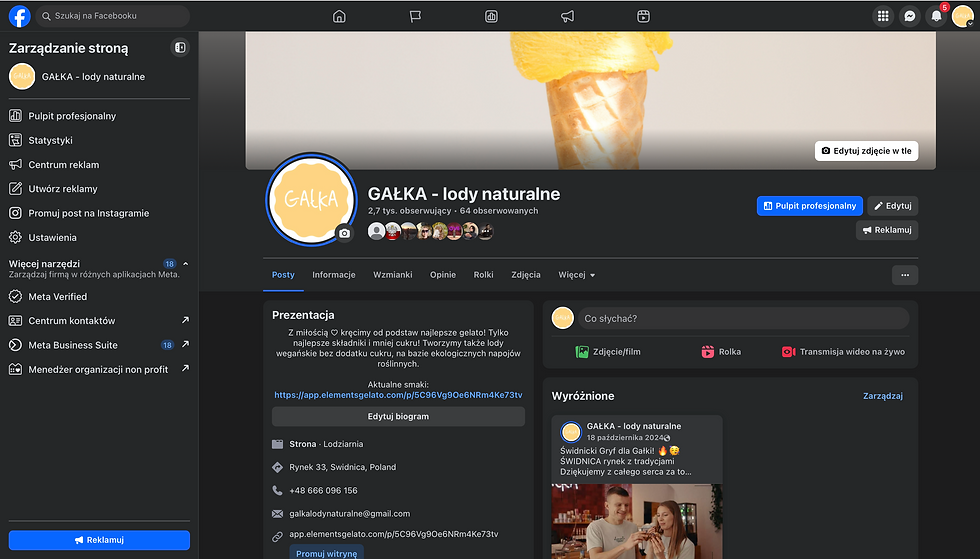
Task: Select Utwórz reklamy in sidebar
Action: 99,189
